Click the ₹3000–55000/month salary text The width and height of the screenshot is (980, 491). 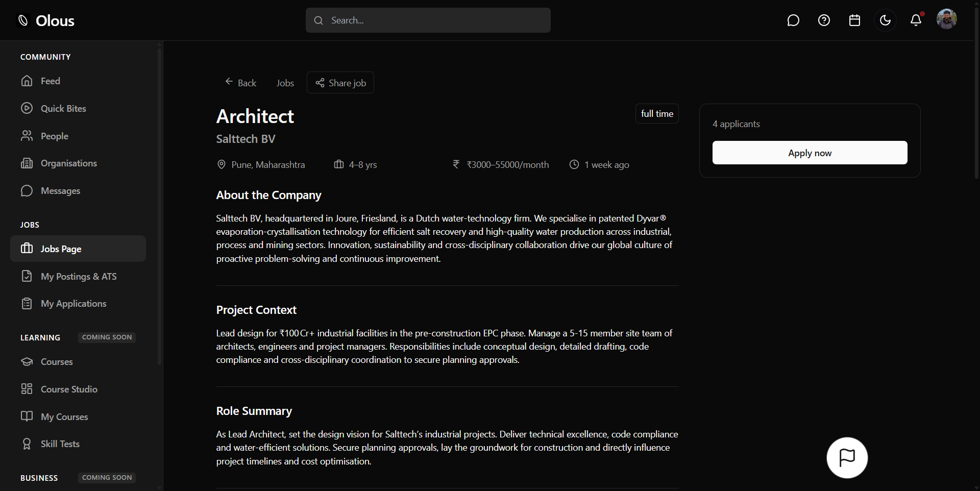pos(508,165)
